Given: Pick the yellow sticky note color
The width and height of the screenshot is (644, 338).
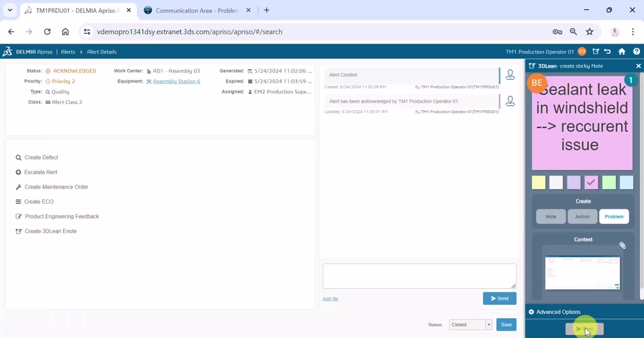Looking at the screenshot, I should click(x=539, y=182).
